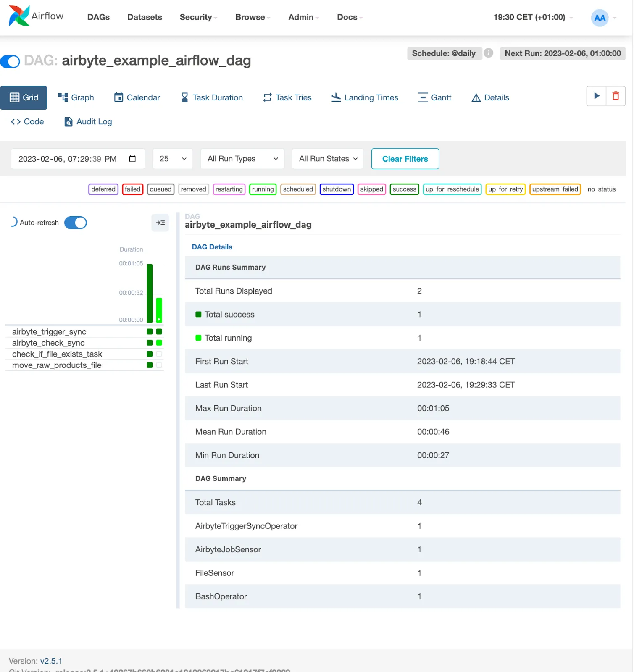Viewport: 634px width, 672px height.
Task: Select the airbyte_check_sync running status square
Action: [159, 343]
